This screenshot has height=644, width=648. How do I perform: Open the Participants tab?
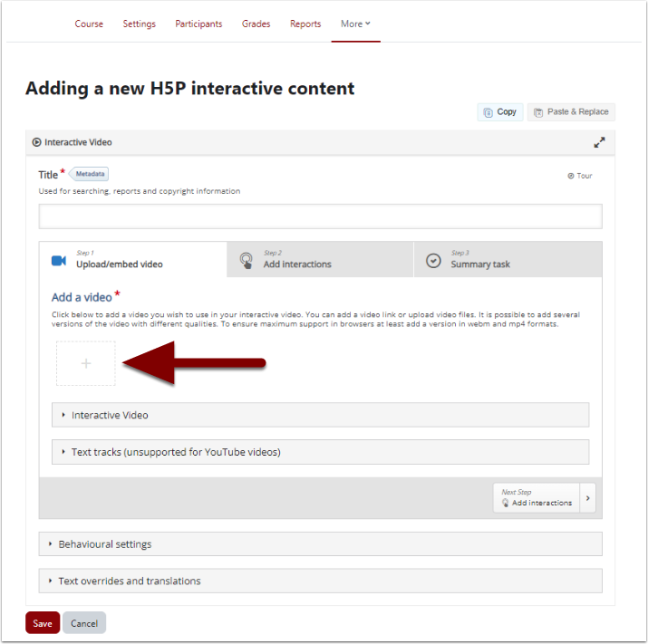[x=198, y=24]
